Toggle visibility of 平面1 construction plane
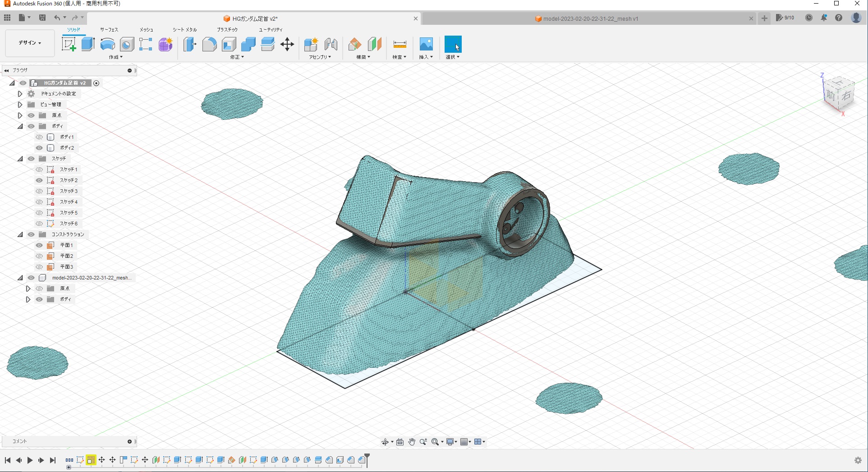 click(39, 245)
